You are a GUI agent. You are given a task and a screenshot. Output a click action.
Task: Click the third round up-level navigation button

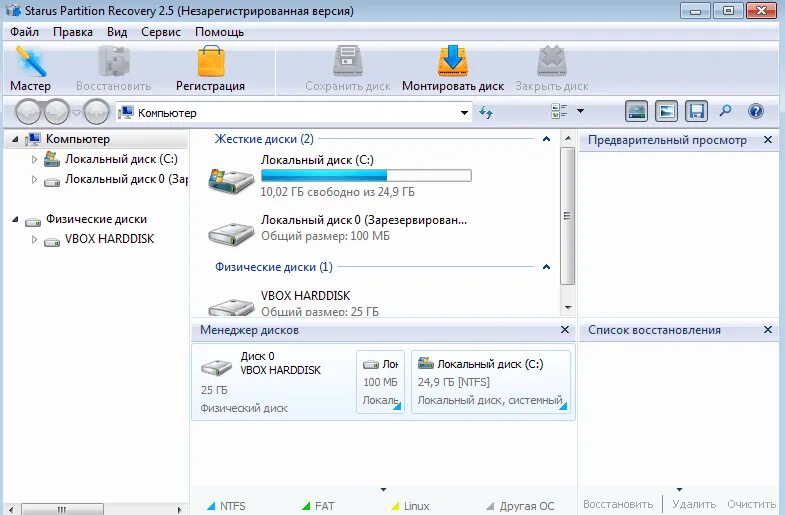(96, 112)
